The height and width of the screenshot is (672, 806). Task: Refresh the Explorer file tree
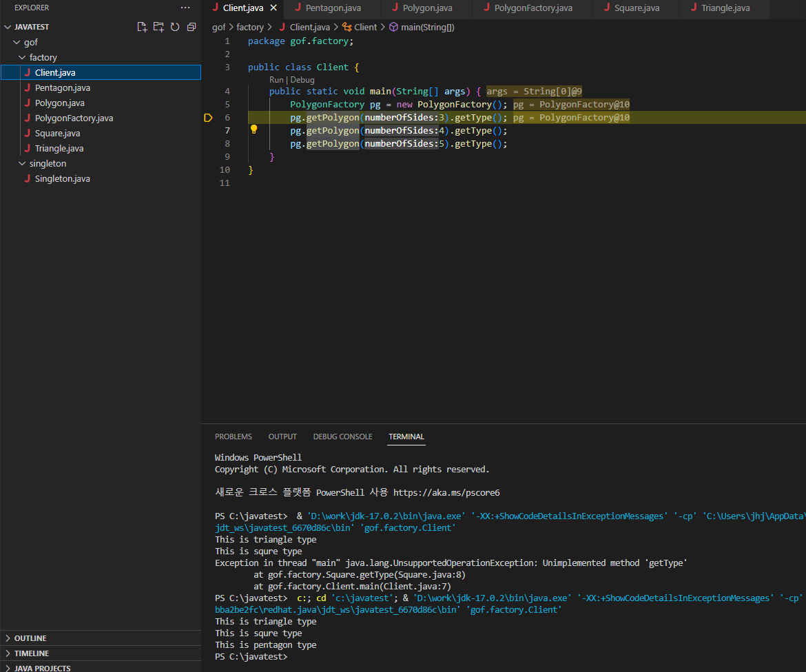175,27
